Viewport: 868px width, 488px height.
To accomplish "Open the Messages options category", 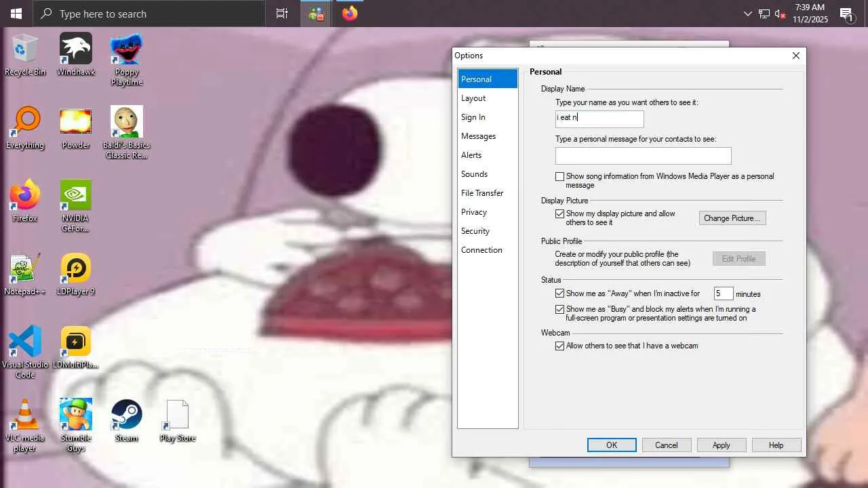I will (488, 136).
